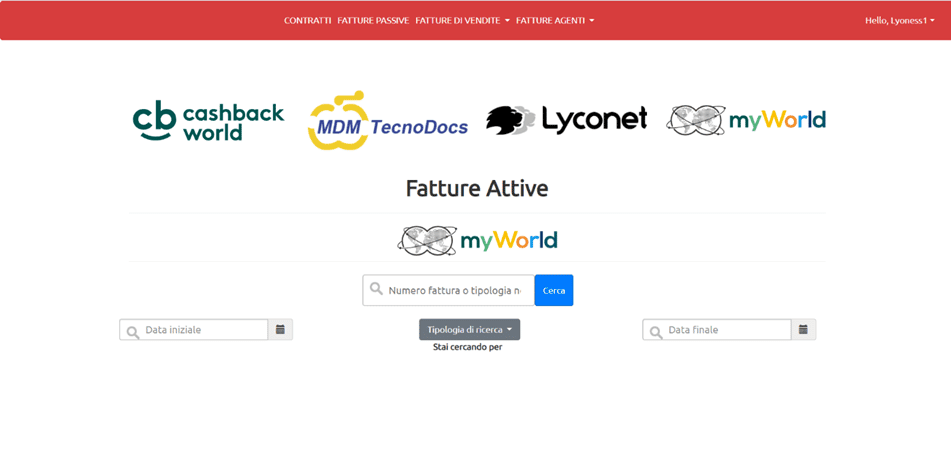
Task: Focus the Data iniziale input field
Action: coord(193,330)
